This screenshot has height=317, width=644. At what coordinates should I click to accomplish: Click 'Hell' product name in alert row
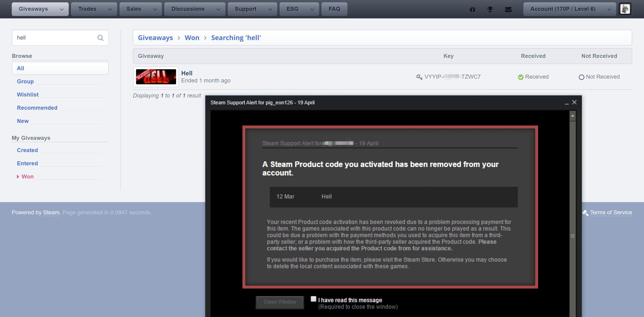click(x=326, y=197)
